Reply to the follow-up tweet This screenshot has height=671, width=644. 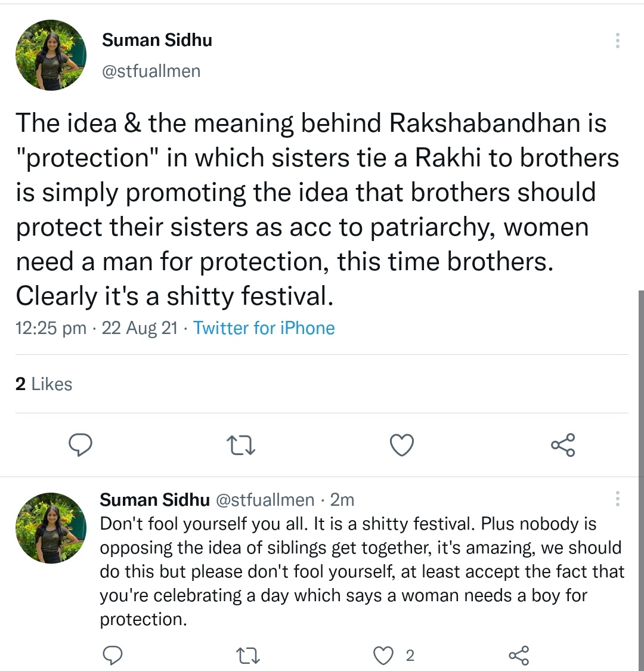(113, 655)
